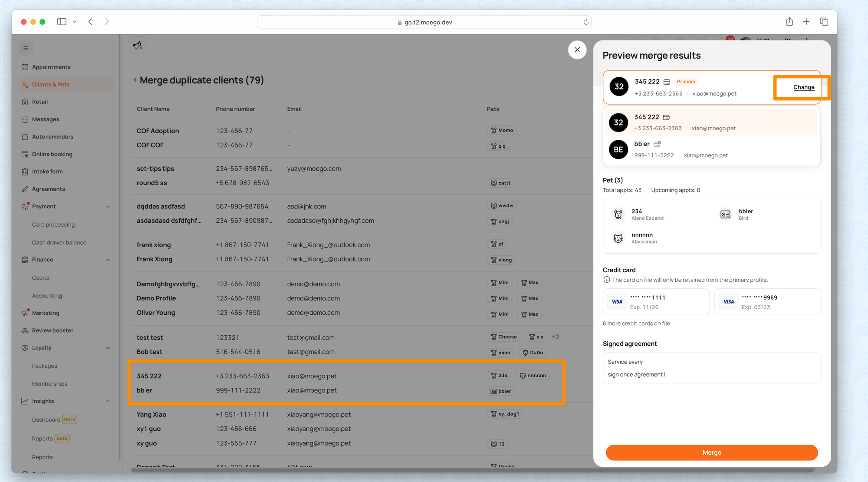Viewport: 868px width, 482px height.
Task: Collapse the Payment section in sidebar
Action: pos(108,207)
